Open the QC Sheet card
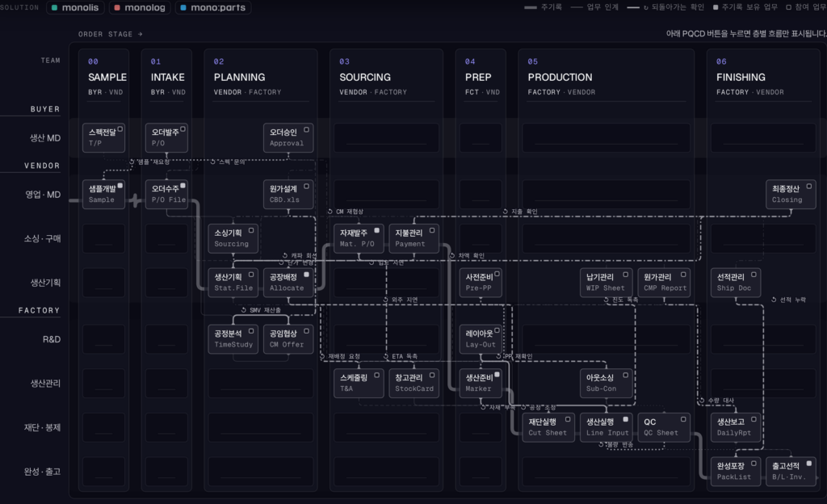 click(664, 427)
